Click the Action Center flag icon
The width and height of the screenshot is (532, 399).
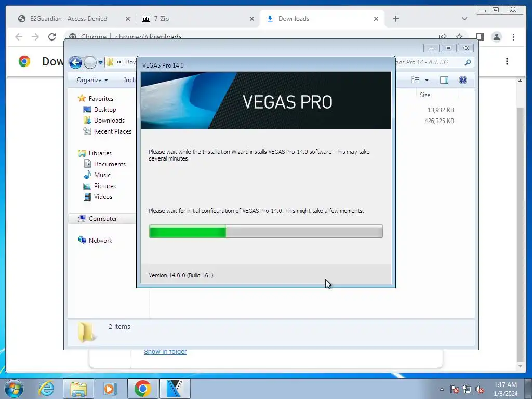click(x=455, y=389)
